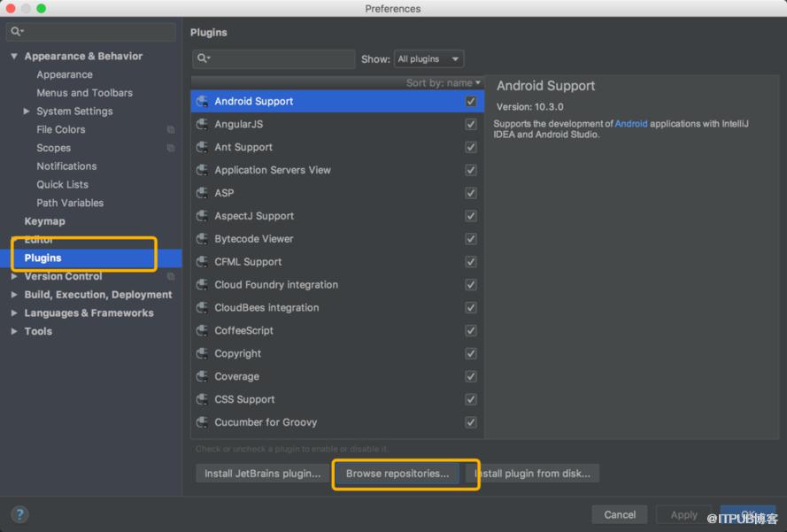Click the ASP plugin icon

202,193
